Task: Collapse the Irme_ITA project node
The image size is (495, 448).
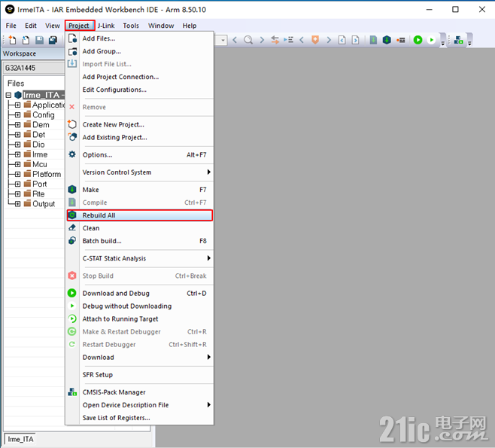Action: coord(8,95)
